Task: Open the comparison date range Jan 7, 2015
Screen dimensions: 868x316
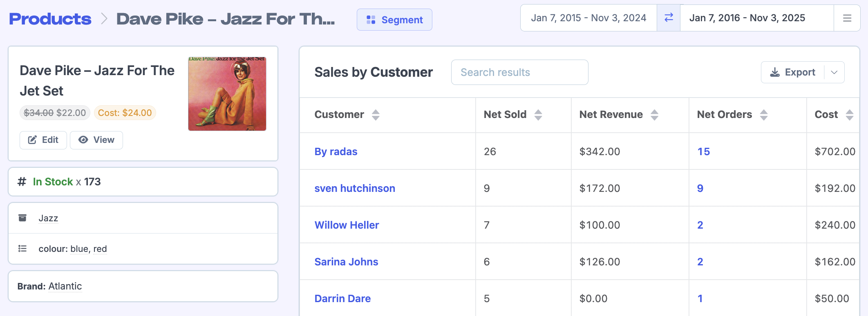Action: point(588,18)
